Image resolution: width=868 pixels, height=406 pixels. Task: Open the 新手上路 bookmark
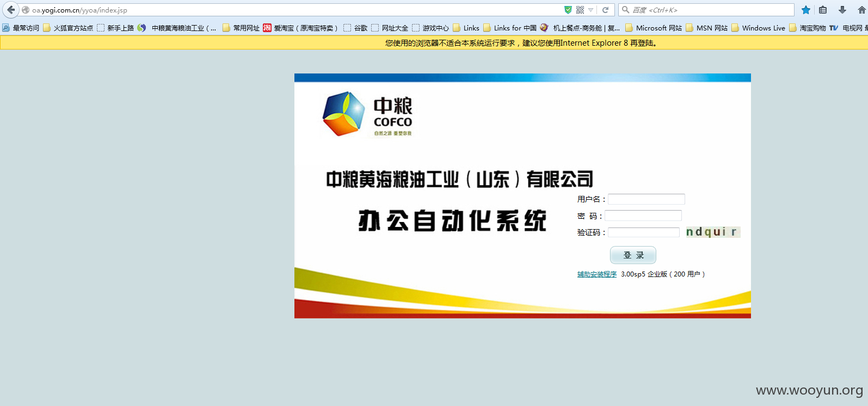(115, 28)
